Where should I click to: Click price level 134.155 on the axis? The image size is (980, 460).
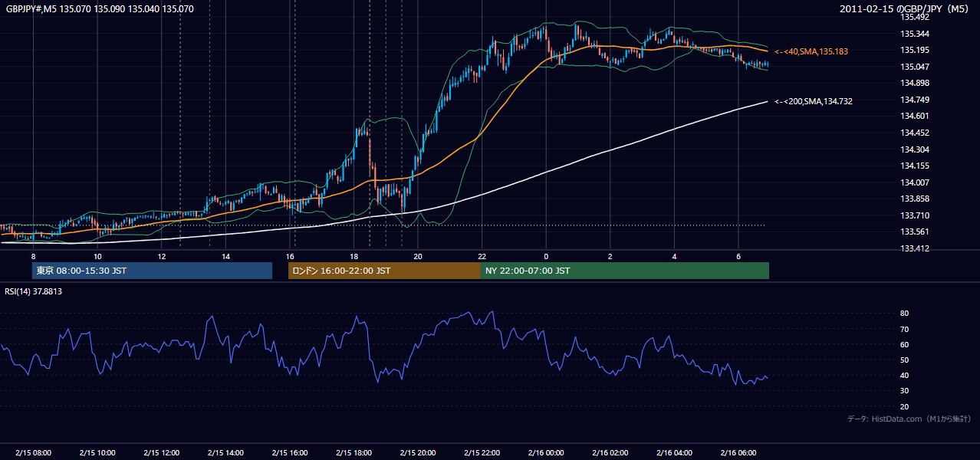915,166
